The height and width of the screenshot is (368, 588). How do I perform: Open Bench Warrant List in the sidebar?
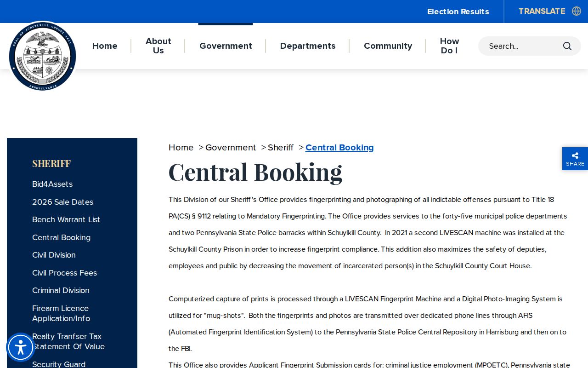(x=66, y=219)
